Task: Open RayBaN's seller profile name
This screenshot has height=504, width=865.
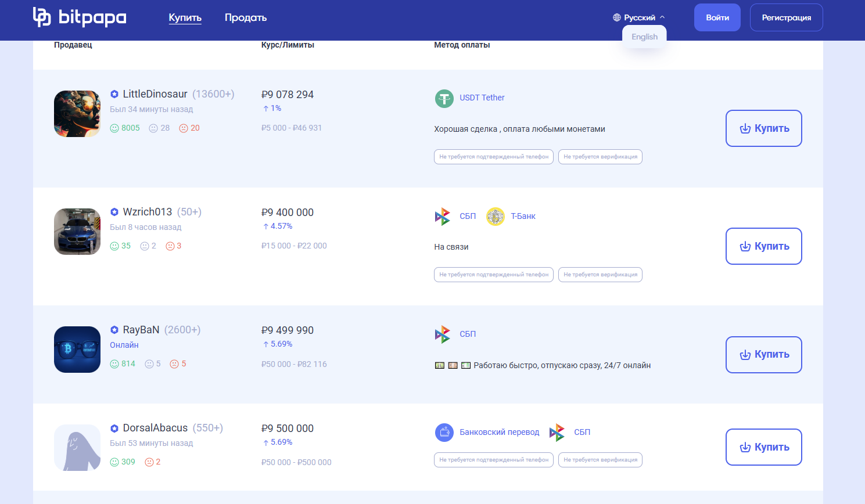Action: pyautogui.click(x=141, y=330)
